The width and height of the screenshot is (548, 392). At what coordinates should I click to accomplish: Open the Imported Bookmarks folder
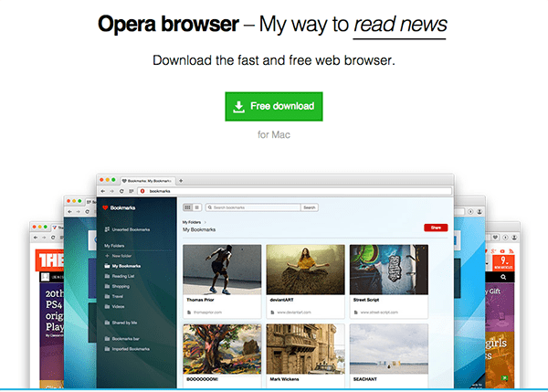point(127,349)
